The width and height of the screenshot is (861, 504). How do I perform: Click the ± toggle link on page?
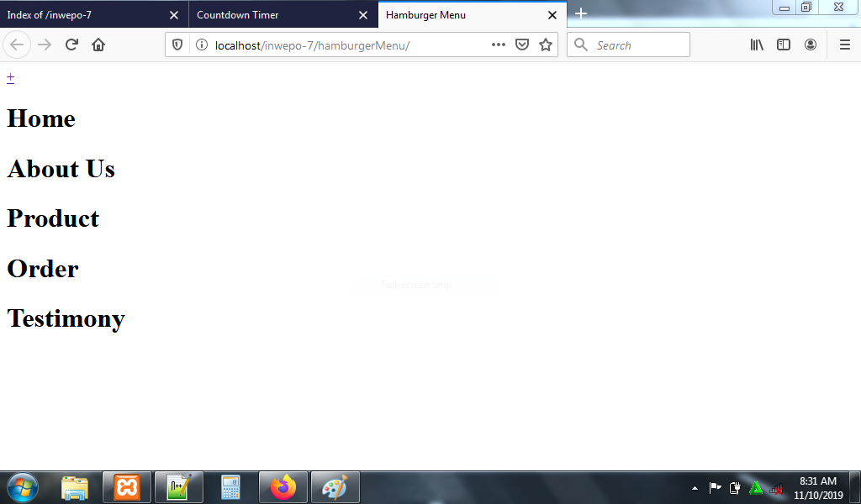[10, 78]
